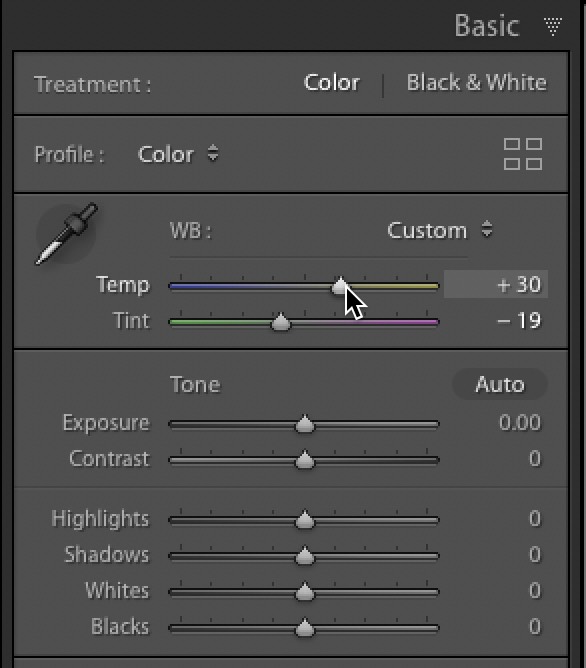
Task: Open the Profile Color dropdown
Action: [x=178, y=154]
